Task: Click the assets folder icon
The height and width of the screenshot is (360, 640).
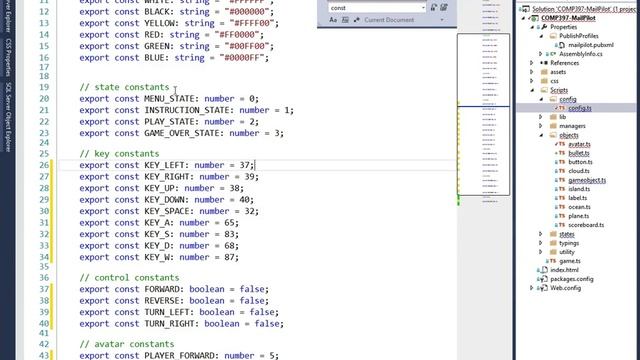Action: pyautogui.click(x=544, y=72)
